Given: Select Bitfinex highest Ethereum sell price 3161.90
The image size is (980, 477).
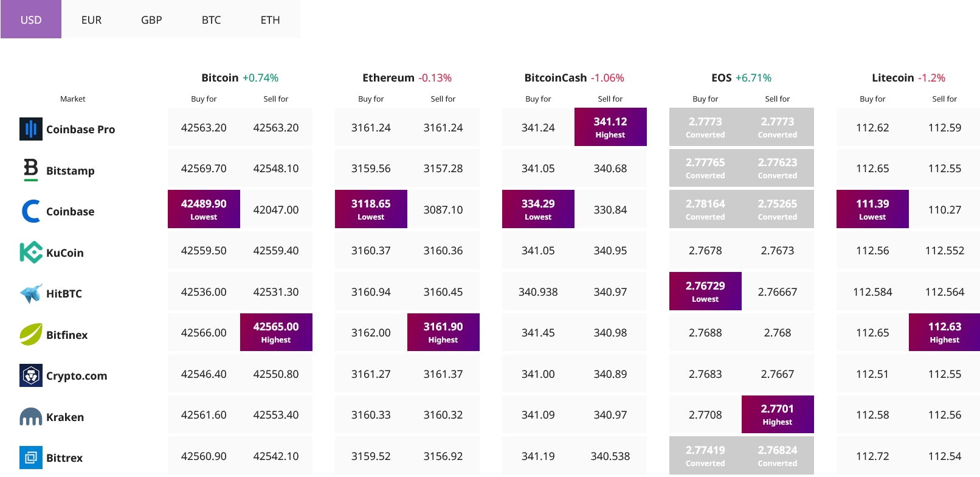Looking at the screenshot, I should [443, 332].
